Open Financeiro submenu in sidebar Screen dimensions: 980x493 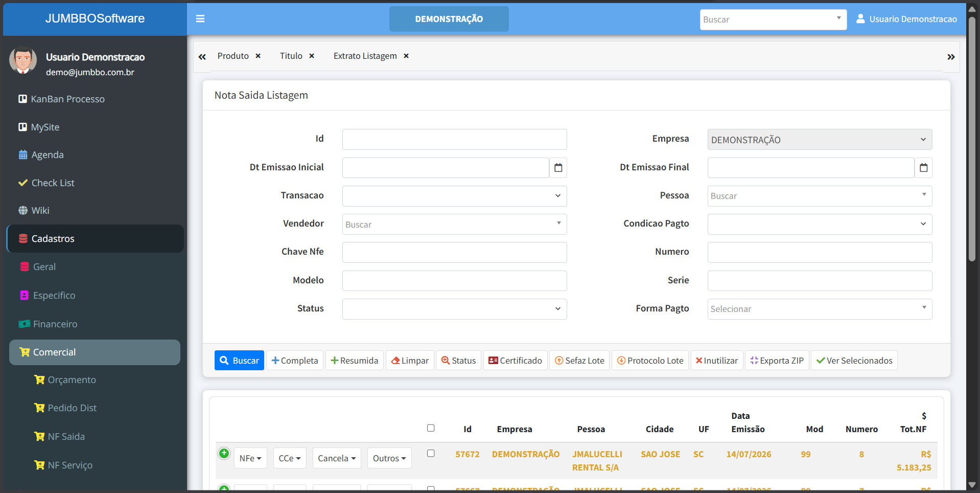95,324
